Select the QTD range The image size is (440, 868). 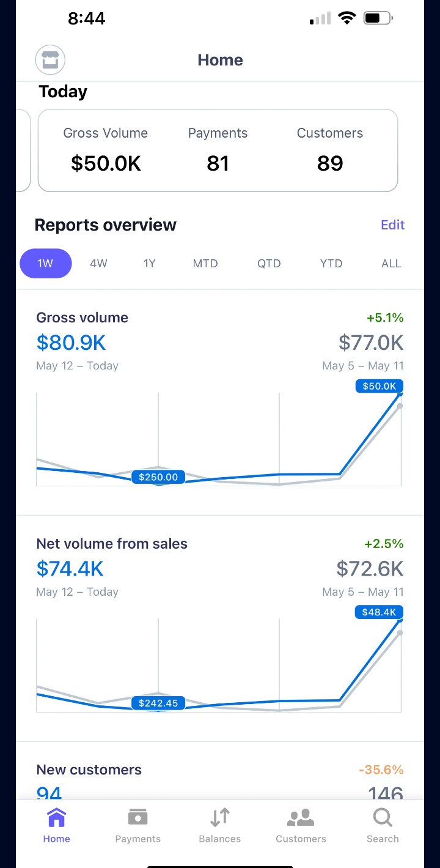(269, 264)
